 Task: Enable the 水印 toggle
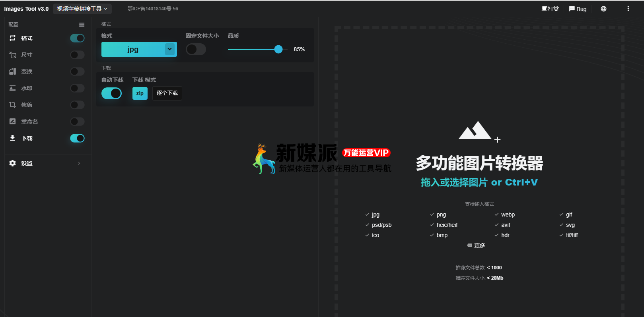click(77, 88)
